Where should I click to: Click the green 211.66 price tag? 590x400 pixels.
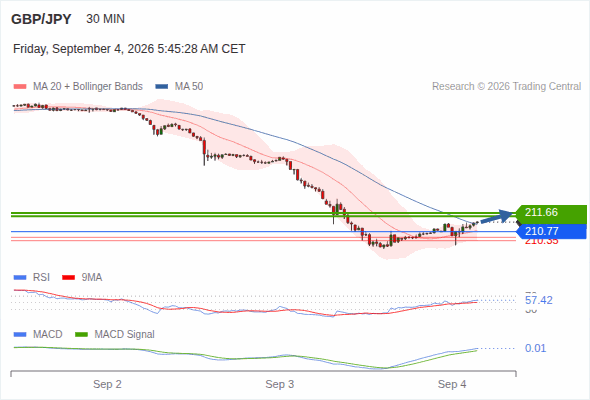[551, 214]
